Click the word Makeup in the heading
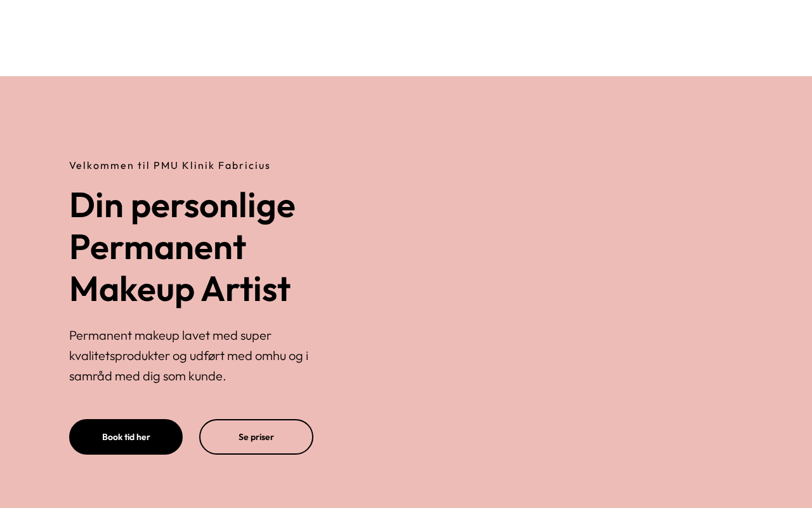 coord(131,289)
